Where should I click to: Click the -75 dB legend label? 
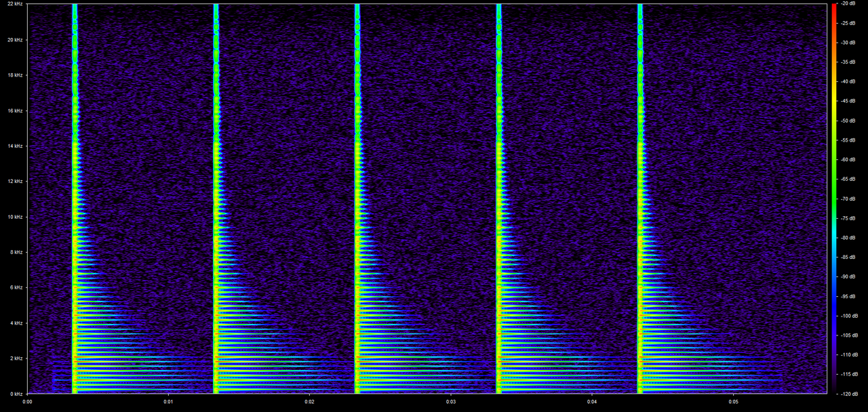point(848,218)
